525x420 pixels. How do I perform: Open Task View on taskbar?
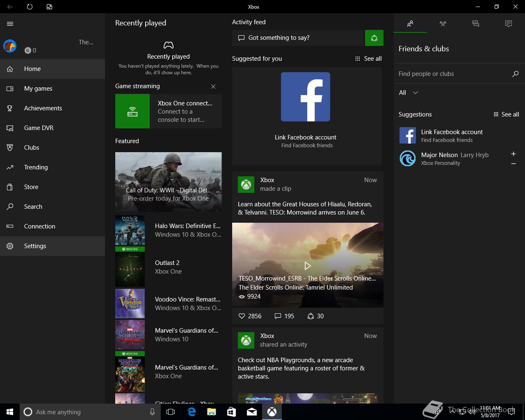pyautogui.click(x=171, y=412)
